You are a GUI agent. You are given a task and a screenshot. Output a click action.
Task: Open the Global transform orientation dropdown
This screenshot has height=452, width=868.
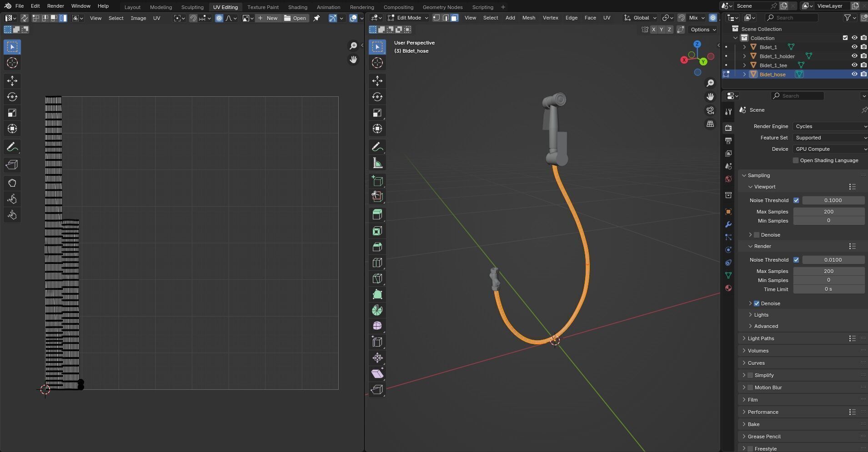[641, 18]
